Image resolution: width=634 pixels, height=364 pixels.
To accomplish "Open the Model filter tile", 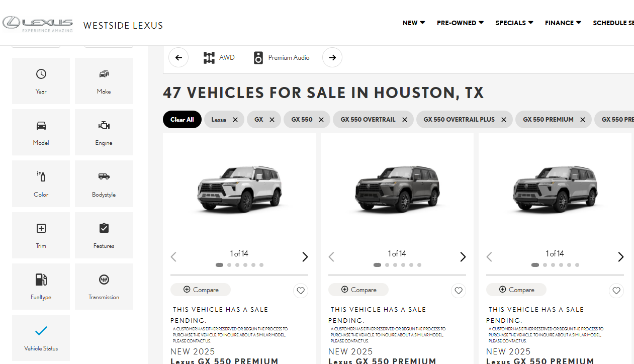I will (x=41, y=132).
